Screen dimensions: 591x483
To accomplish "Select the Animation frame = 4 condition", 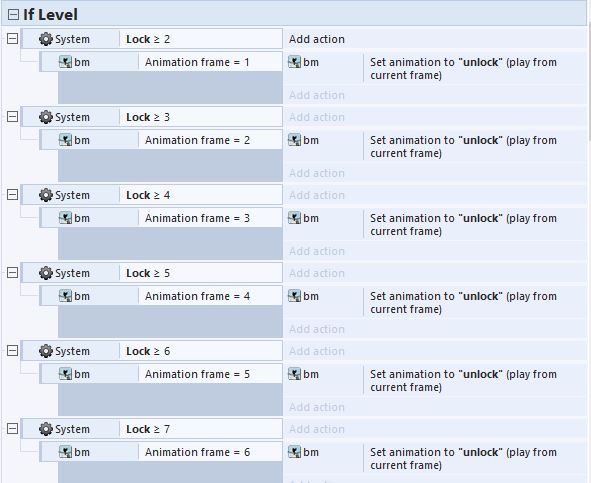I will click(210, 296).
